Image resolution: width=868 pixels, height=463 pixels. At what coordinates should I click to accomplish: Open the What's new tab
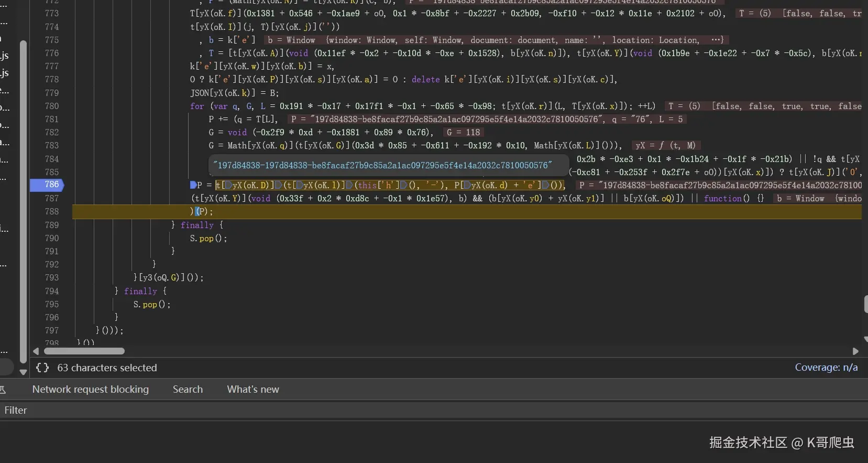click(x=253, y=389)
